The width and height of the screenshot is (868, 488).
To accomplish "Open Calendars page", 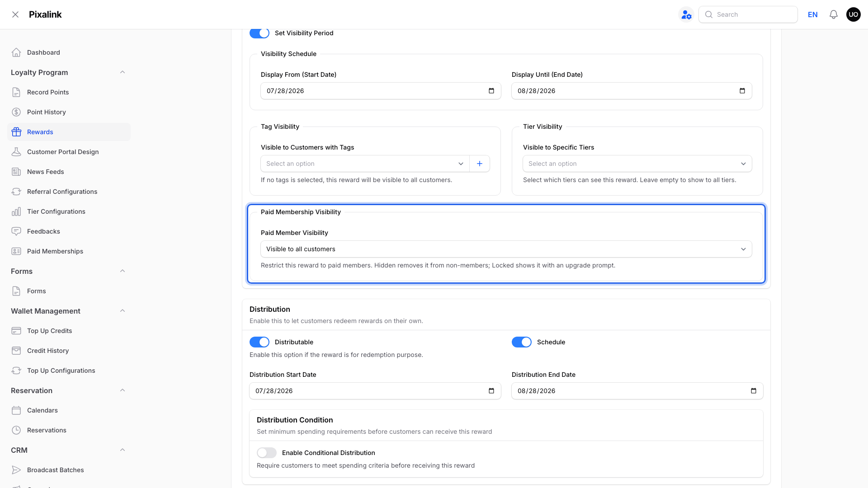I will [69, 410].
